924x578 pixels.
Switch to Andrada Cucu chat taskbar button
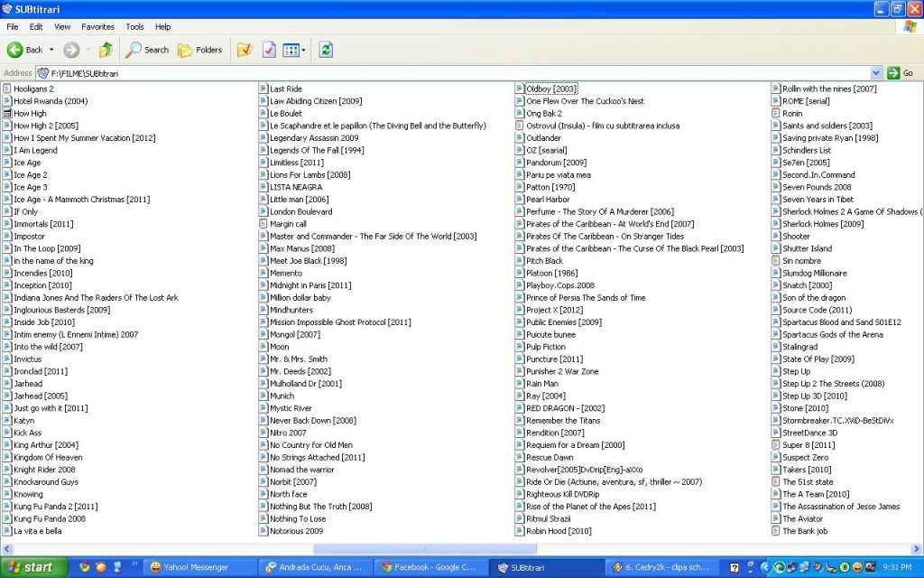[x=316, y=567]
